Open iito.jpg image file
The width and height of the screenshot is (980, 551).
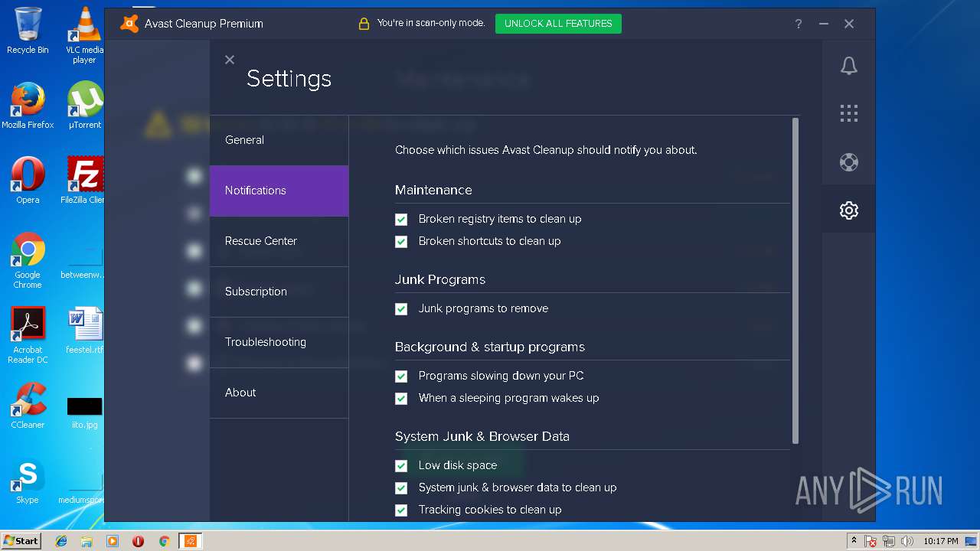tap(84, 412)
